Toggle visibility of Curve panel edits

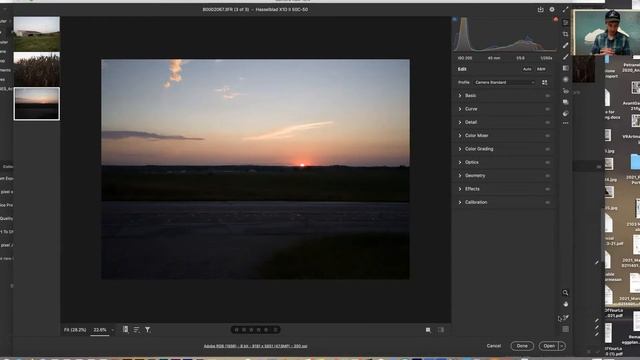547,109
